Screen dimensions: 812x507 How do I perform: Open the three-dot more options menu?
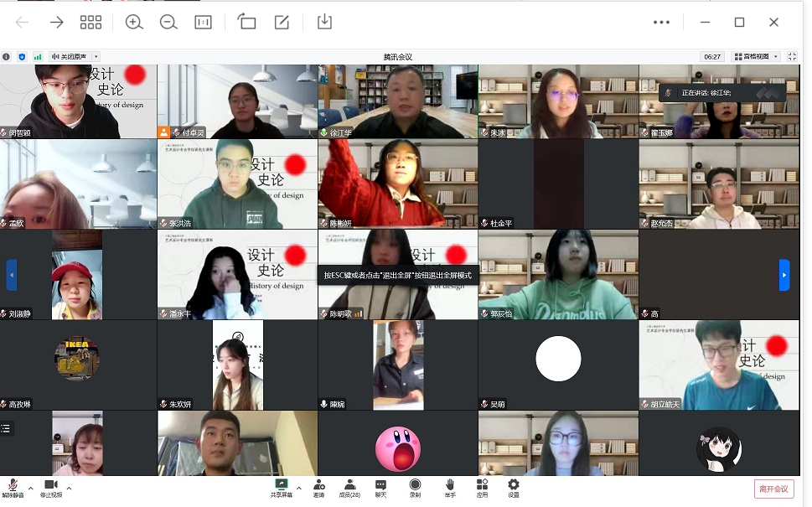661,23
